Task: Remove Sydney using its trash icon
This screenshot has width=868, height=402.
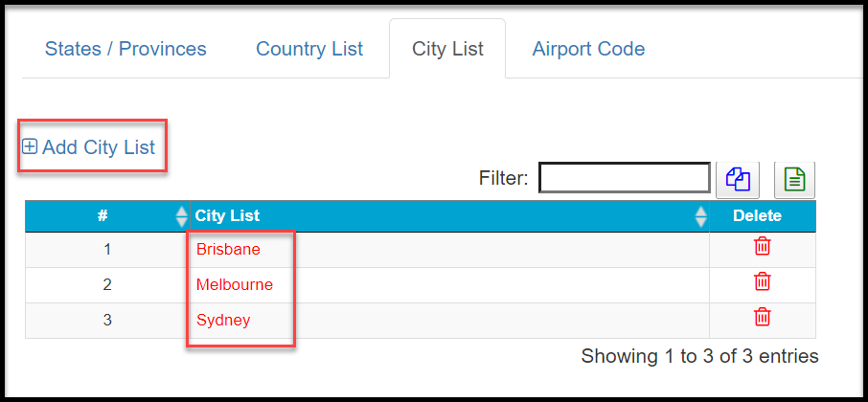Action: 763,317
